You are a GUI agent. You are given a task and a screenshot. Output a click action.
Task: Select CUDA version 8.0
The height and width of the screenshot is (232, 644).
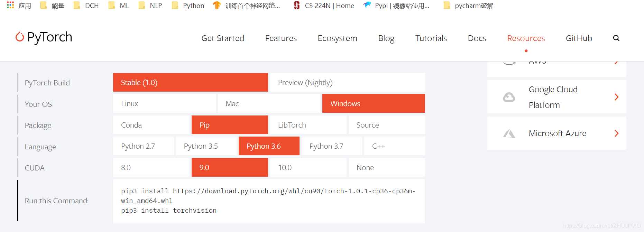[151, 167]
